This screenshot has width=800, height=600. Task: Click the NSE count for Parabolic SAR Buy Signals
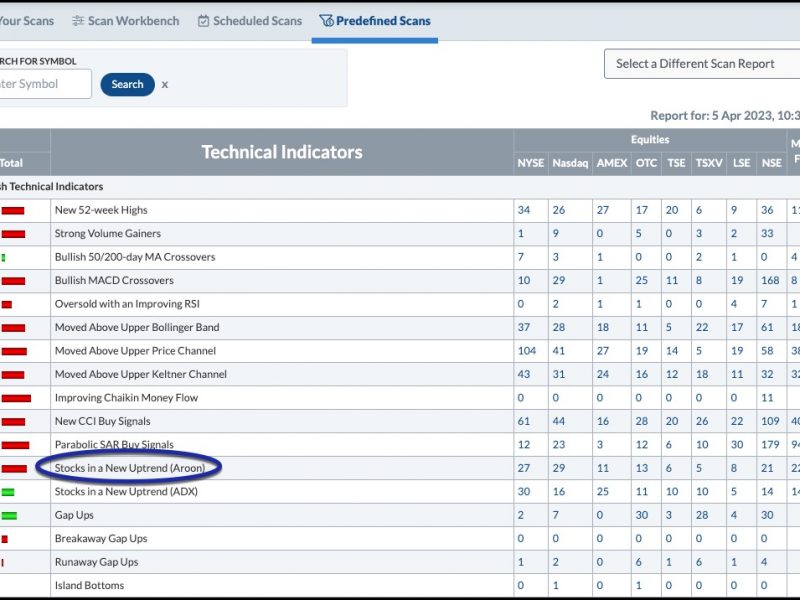[x=770, y=444]
